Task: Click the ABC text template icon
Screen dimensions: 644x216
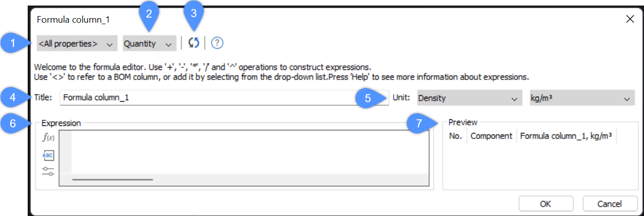Action: pos(48,155)
